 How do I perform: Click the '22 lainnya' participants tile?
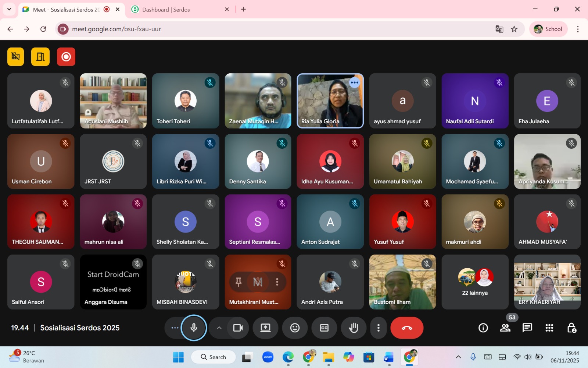[x=475, y=282]
